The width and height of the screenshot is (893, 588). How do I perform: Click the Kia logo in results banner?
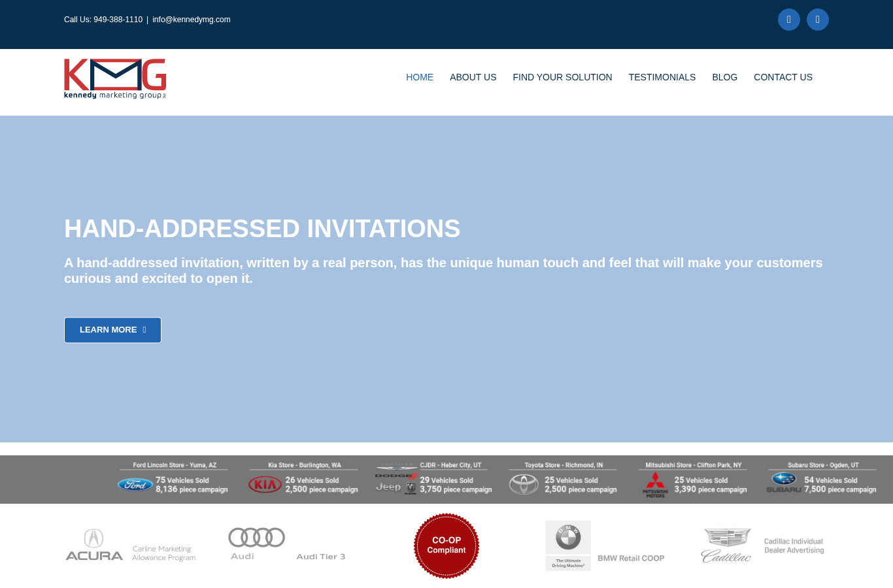pyautogui.click(x=265, y=485)
